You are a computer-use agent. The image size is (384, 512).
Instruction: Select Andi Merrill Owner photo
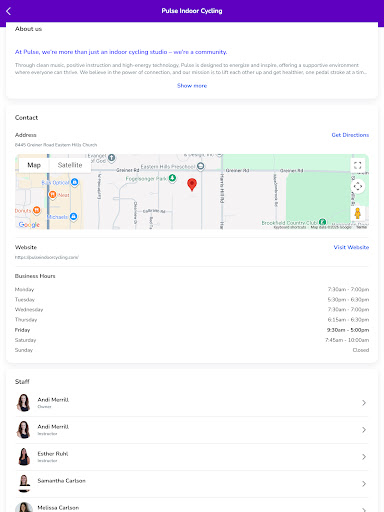click(24, 403)
